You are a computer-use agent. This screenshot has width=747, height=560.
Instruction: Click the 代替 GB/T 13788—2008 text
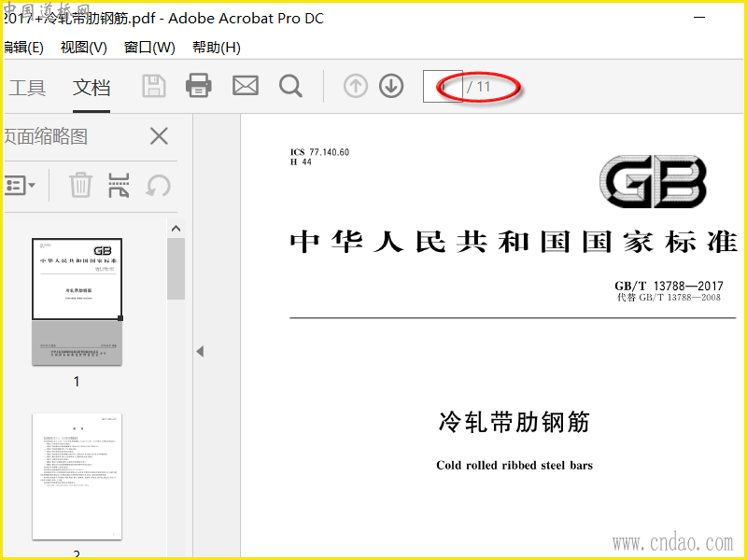click(x=669, y=297)
